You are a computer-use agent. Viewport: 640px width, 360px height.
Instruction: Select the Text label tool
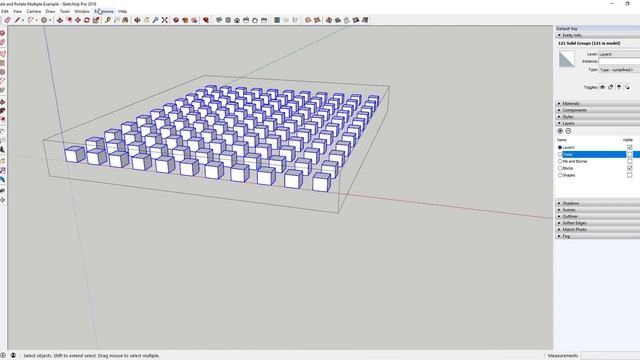117,20
